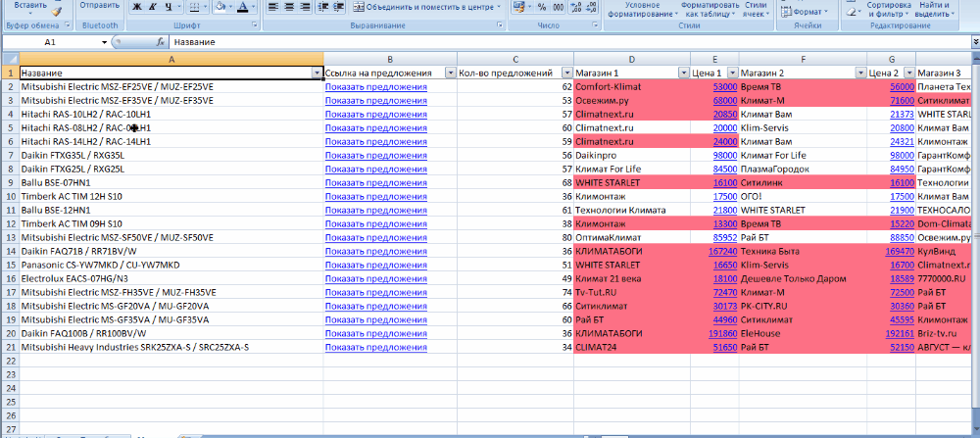Click price link 192161 for EleHouse
This screenshot has width=980, height=438.
click(901, 334)
